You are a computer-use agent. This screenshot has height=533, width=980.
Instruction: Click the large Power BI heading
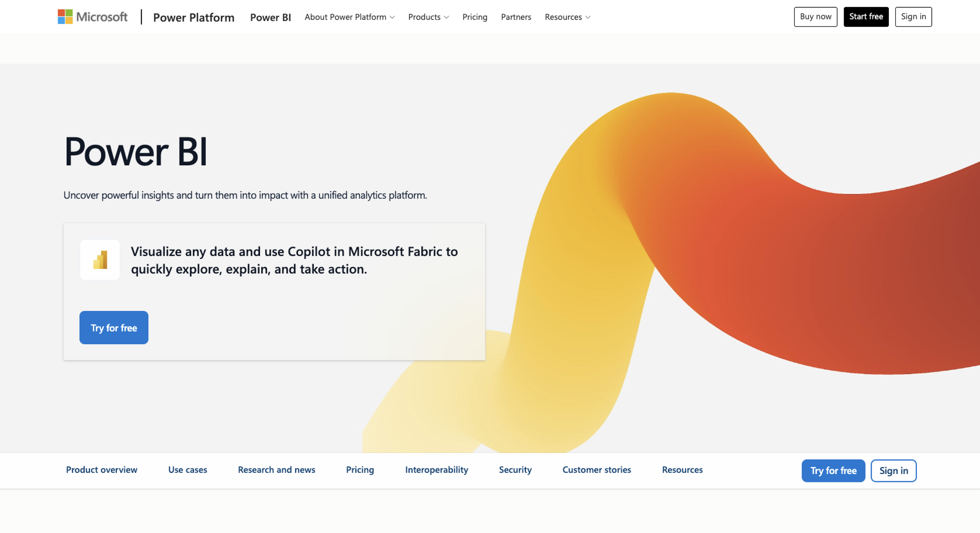[x=136, y=152]
